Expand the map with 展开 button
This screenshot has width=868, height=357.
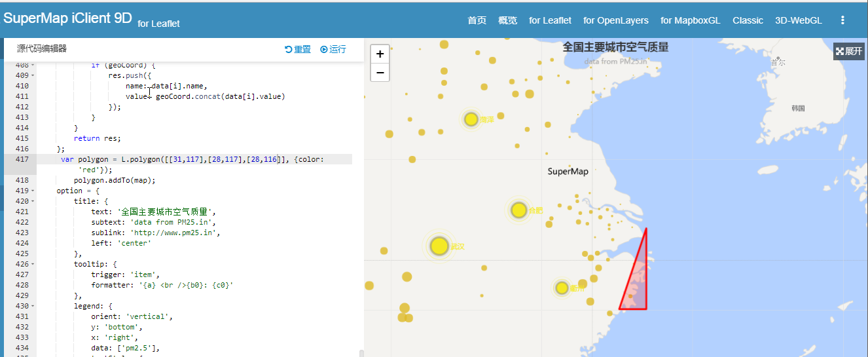pyautogui.click(x=849, y=51)
